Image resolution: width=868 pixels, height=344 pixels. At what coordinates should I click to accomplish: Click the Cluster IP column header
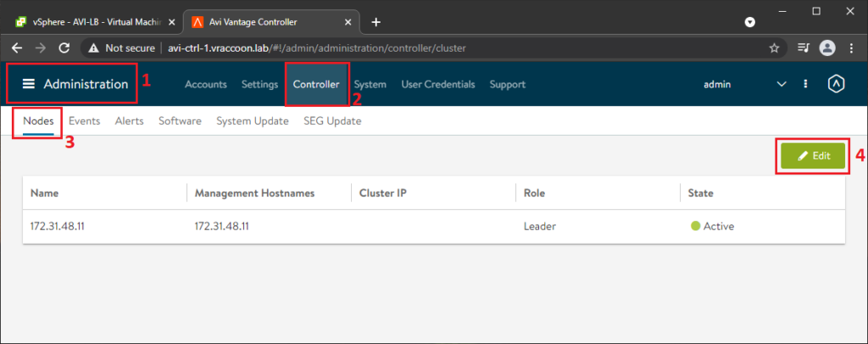[x=383, y=193]
